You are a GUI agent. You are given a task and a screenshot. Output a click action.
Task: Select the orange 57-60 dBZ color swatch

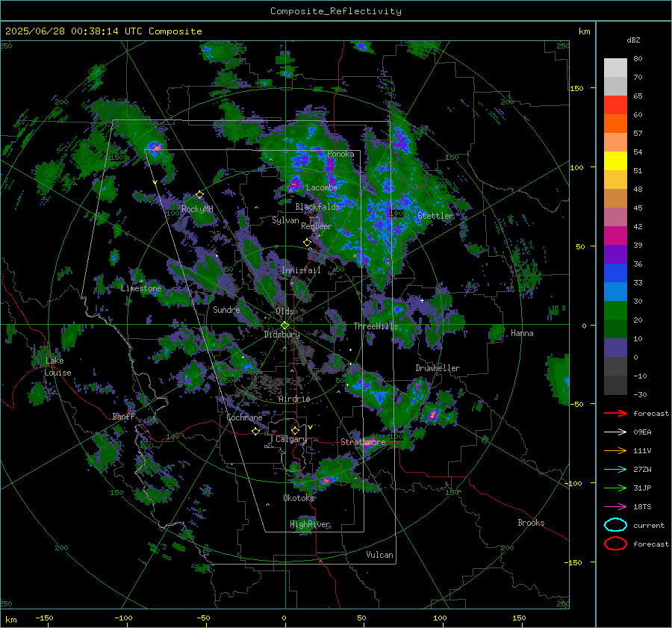(x=615, y=124)
